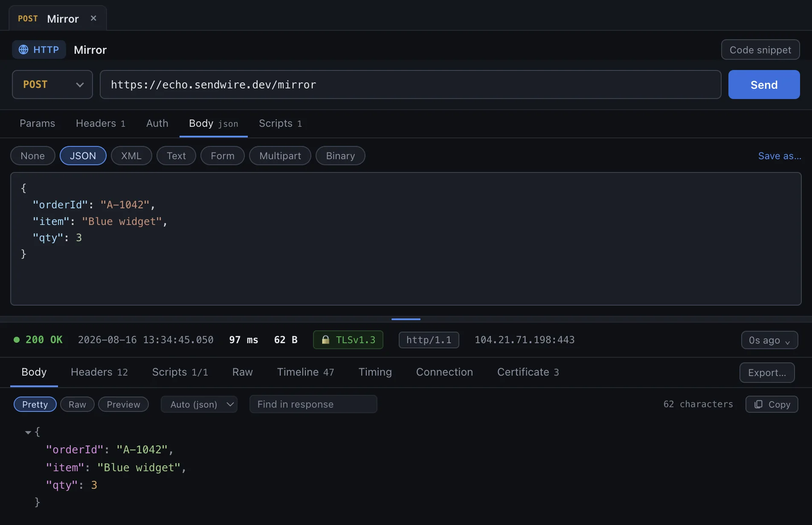
Task: Select the None body type
Action: 33,156
